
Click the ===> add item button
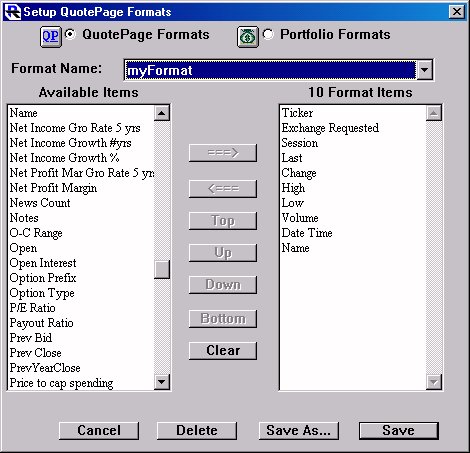tap(223, 153)
